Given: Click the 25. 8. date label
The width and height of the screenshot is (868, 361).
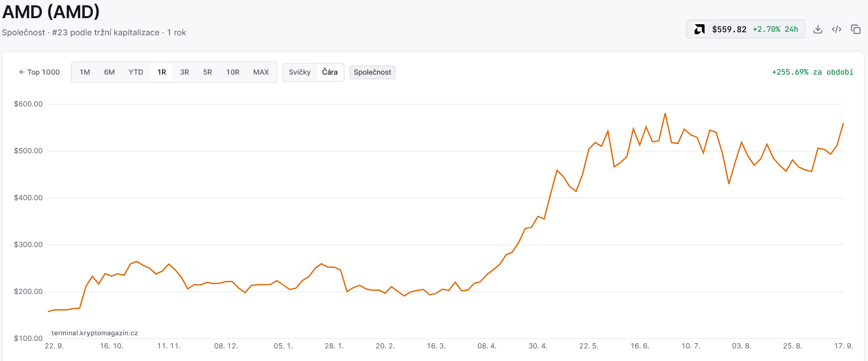Looking at the screenshot, I should [792, 346].
